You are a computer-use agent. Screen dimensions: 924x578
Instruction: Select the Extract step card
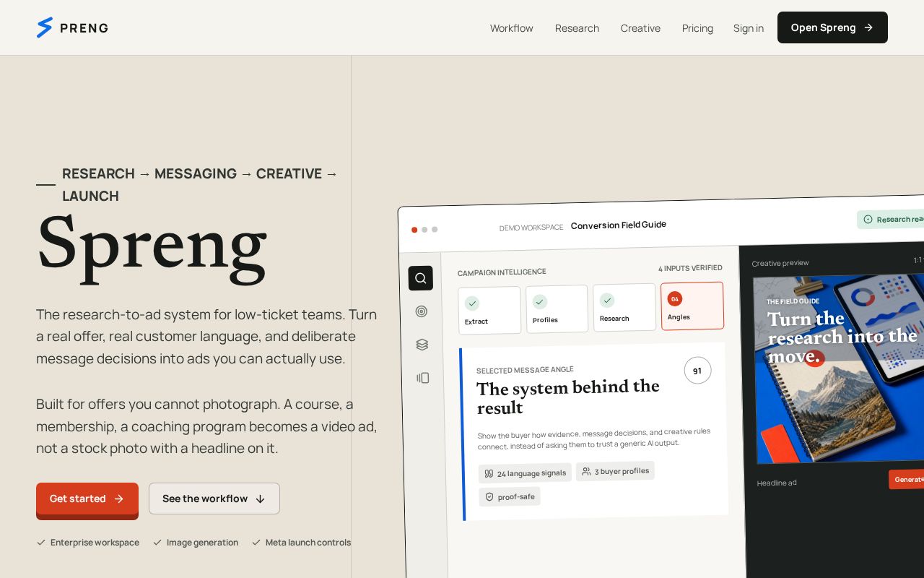pos(489,311)
